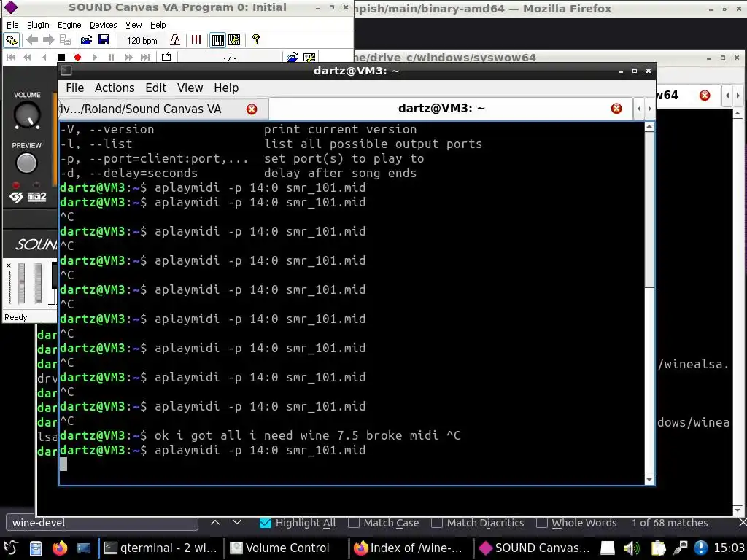This screenshot has width=747, height=560.
Task: Click the speaker volume tray icon
Action: (x=632, y=548)
